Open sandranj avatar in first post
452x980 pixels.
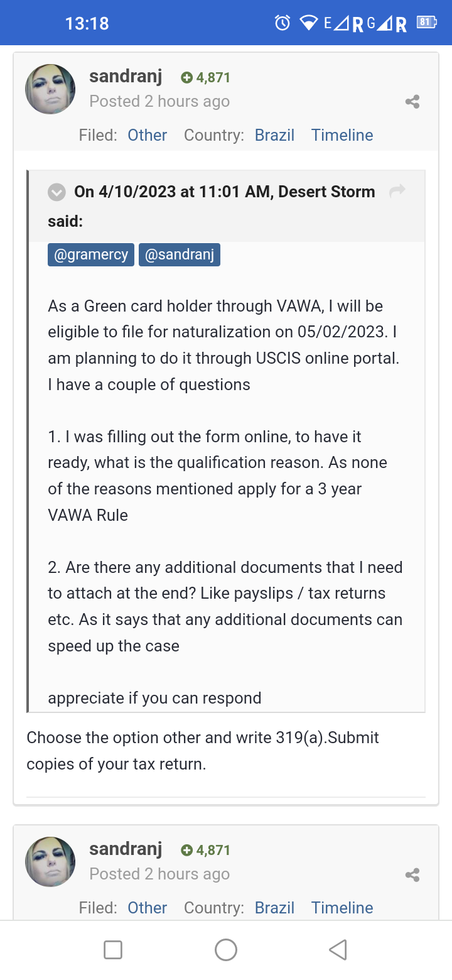50,89
